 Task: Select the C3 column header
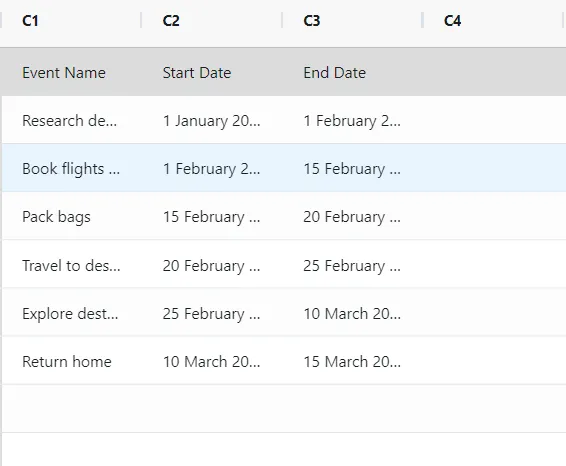pos(352,21)
